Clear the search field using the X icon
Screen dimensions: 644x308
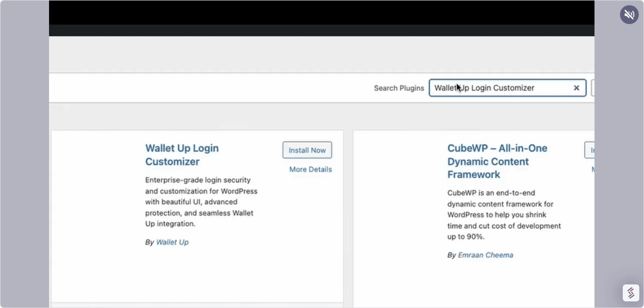tap(576, 88)
